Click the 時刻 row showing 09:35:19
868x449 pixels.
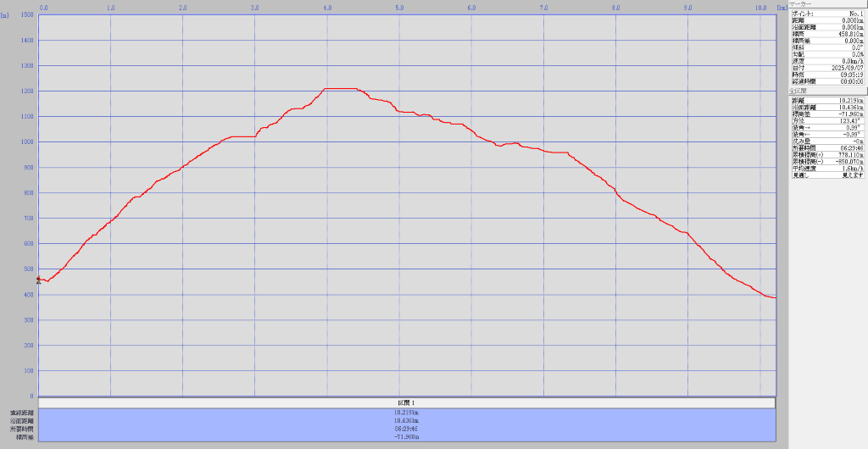tap(827, 75)
